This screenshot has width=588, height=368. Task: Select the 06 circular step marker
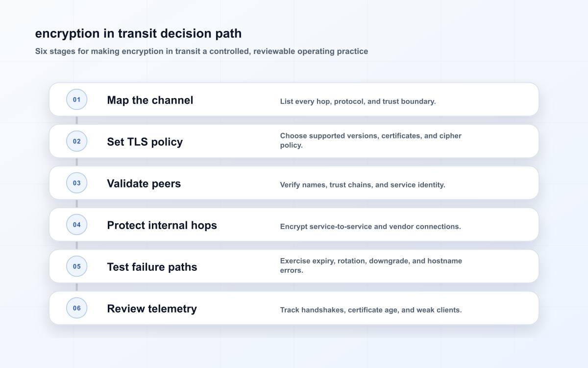(x=77, y=308)
